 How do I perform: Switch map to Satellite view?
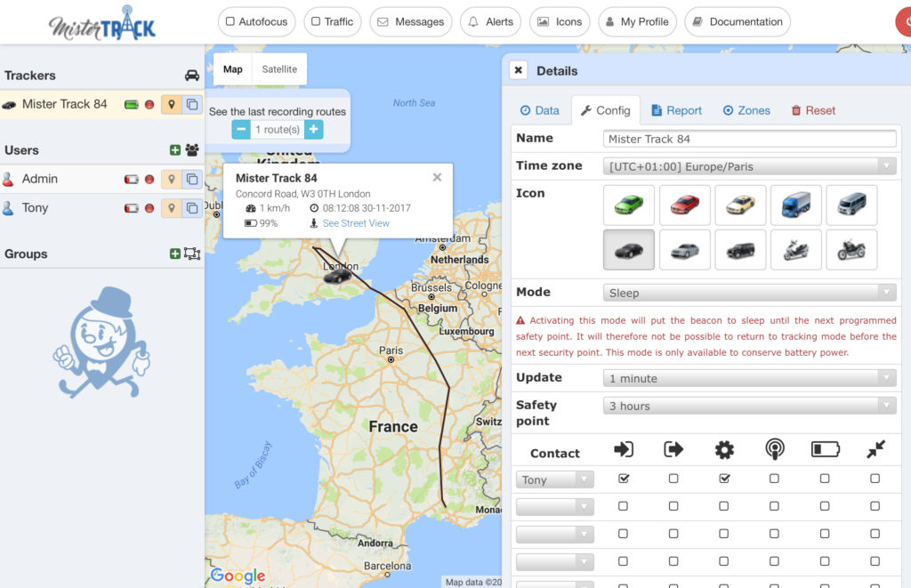pos(279,69)
